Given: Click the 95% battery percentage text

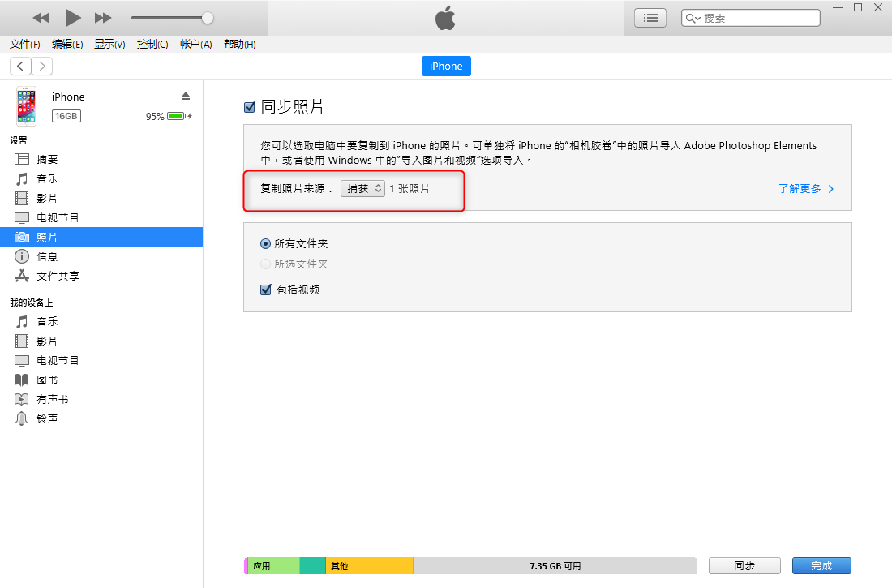Looking at the screenshot, I should (x=155, y=116).
